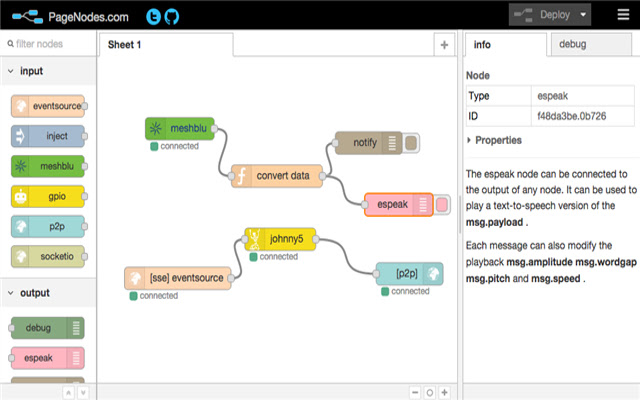Collapse the input palette category
Viewport: 640px width, 400px height.
pyautogui.click(x=48, y=71)
